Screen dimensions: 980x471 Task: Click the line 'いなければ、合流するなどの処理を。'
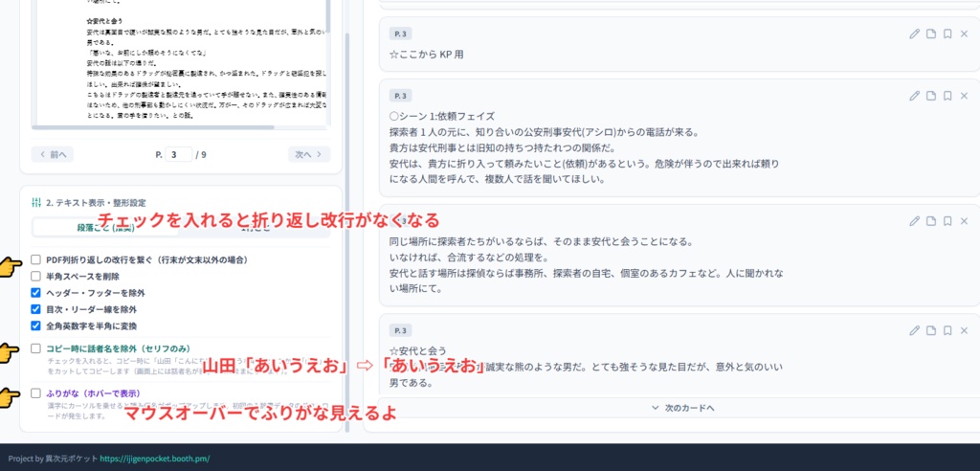(469, 258)
